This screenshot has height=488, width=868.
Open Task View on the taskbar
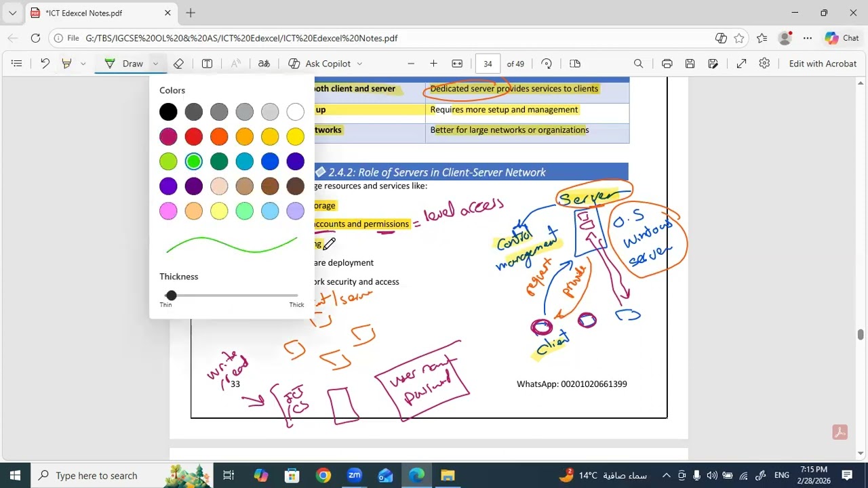pyautogui.click(x=229, y=475)
